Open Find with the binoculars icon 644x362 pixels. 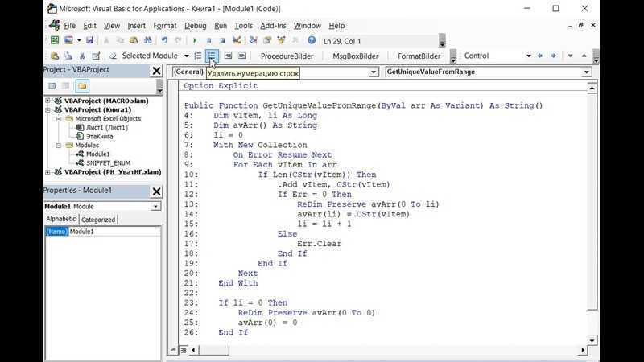point(148,40)
